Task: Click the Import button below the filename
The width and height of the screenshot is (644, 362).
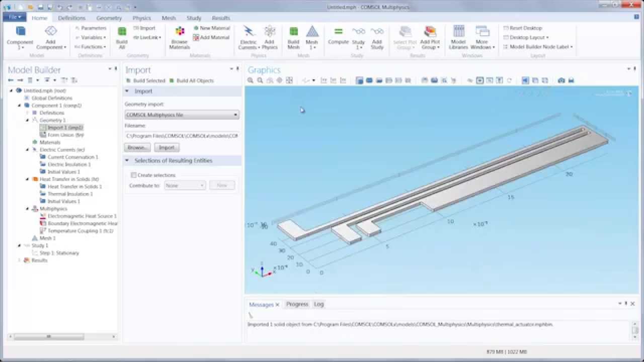Action: pyautogui.click(x=167, y=147)
